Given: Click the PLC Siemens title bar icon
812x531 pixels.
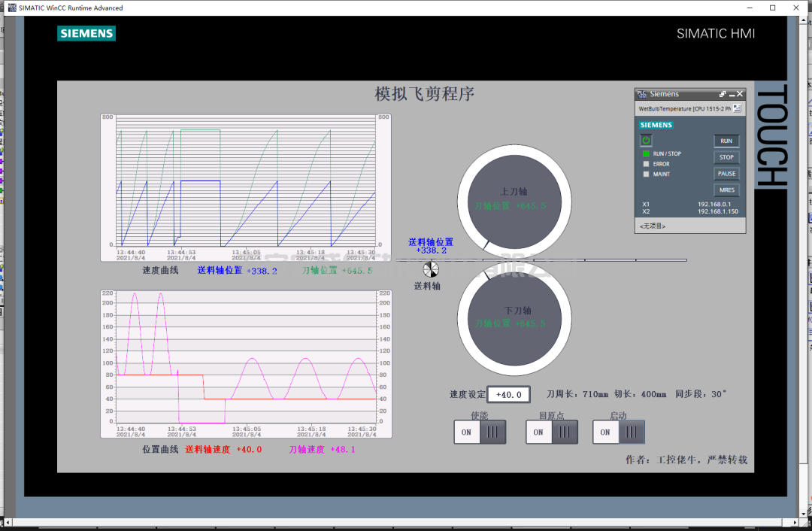Looking at the screenshot, I should coord(641,94).
